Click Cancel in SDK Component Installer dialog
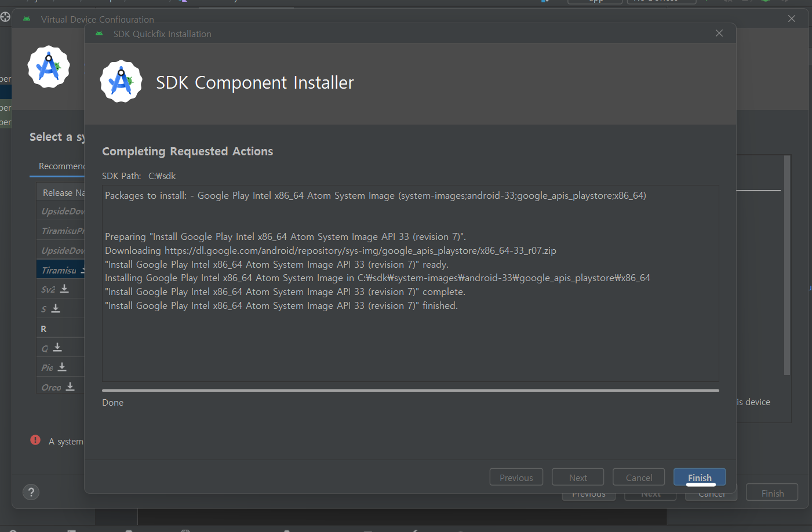The width and height of the screenshot is (812, 532). (639, 477)
